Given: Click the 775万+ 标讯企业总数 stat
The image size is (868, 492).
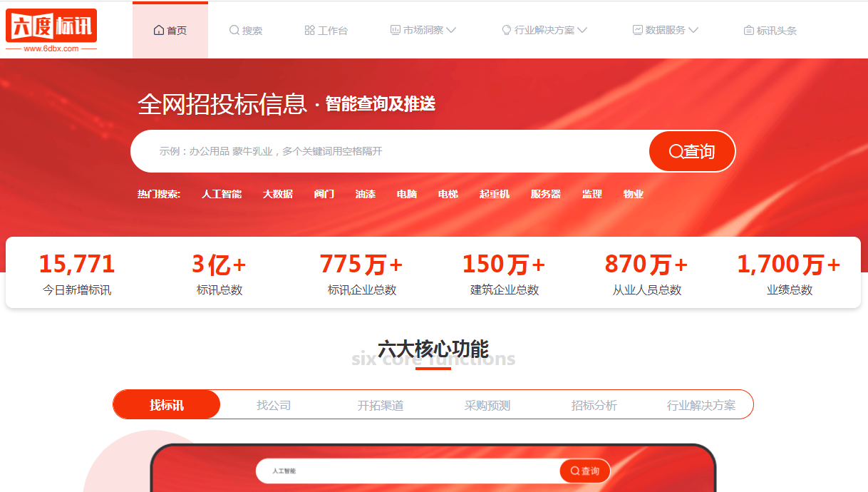Looking at the screenshot, I should coord(362,273).
